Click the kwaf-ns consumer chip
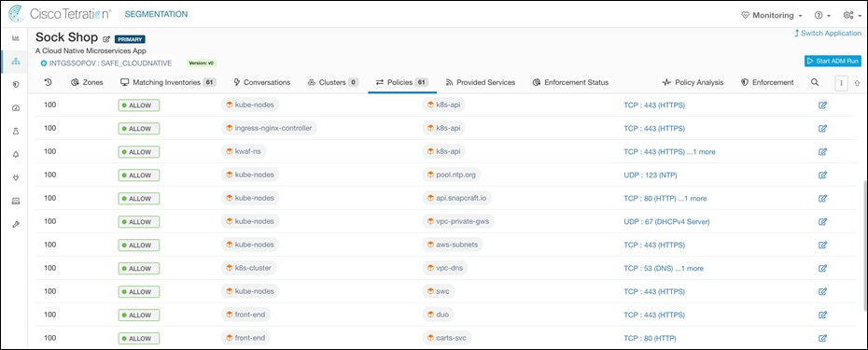 (x=245, y=152)
